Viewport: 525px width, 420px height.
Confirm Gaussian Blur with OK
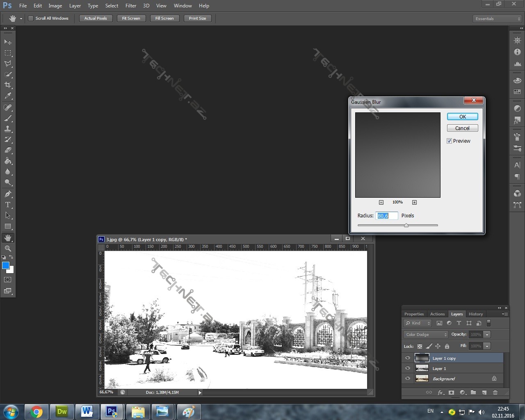462,117
